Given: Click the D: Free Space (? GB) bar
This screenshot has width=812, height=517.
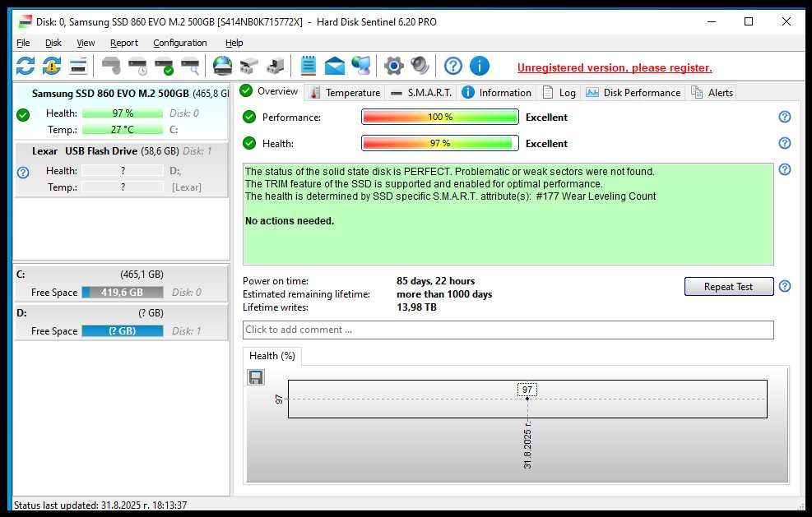Looking at the screenshot, I should point(123,331).
